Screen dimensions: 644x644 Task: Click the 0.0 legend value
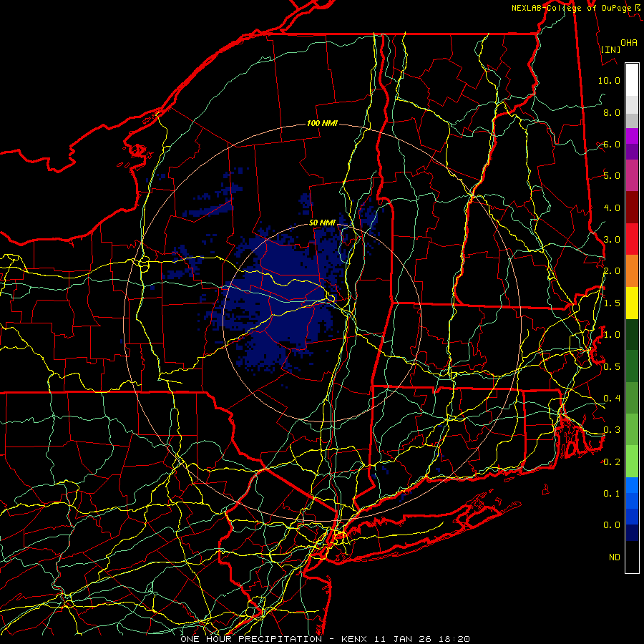(612, 525)
